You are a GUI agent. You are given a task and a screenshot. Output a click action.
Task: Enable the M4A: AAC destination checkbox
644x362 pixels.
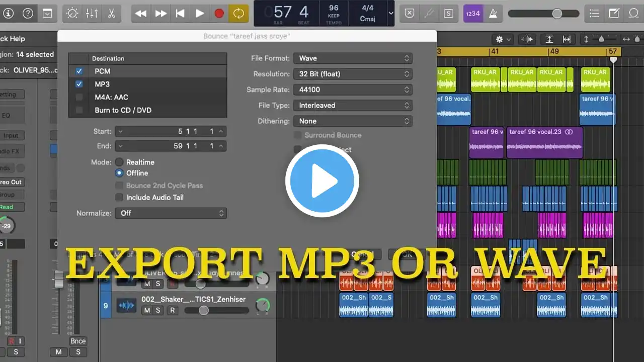tap(79, 97)
